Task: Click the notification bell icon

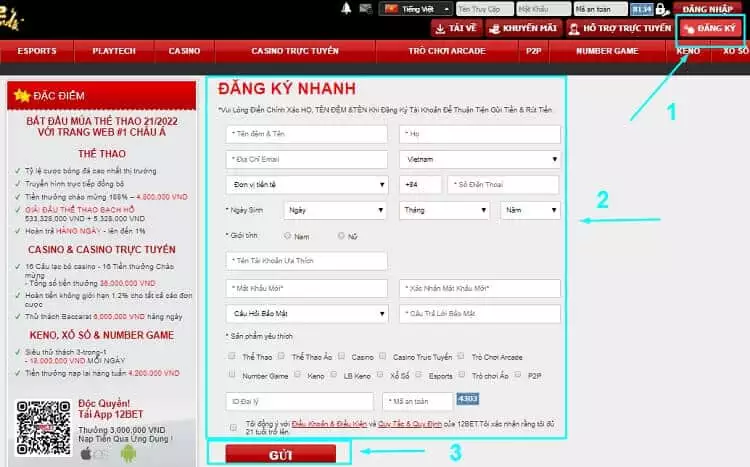Action: pyautogui.click(x=346, y=8)
